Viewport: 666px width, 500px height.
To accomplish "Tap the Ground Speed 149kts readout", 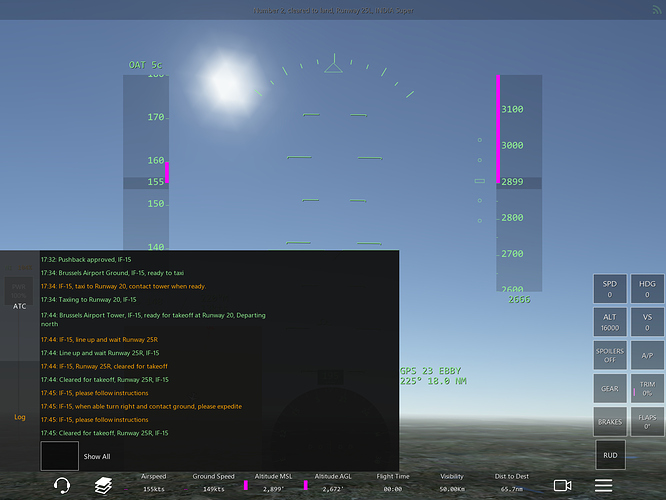I will (x=213, y=483).
